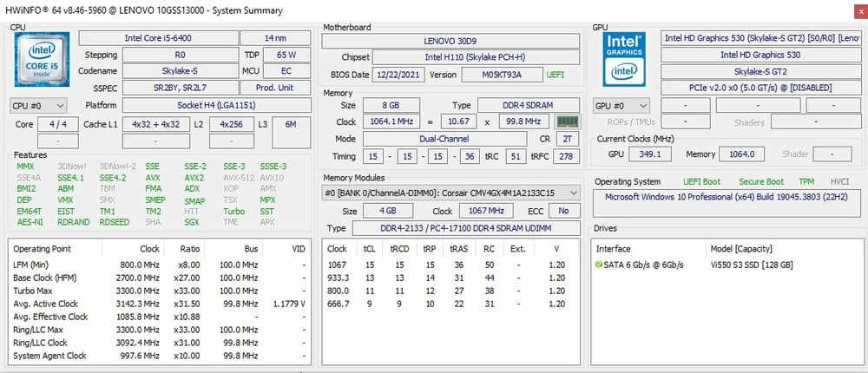Select the 666.7 clock timing row

450,304
